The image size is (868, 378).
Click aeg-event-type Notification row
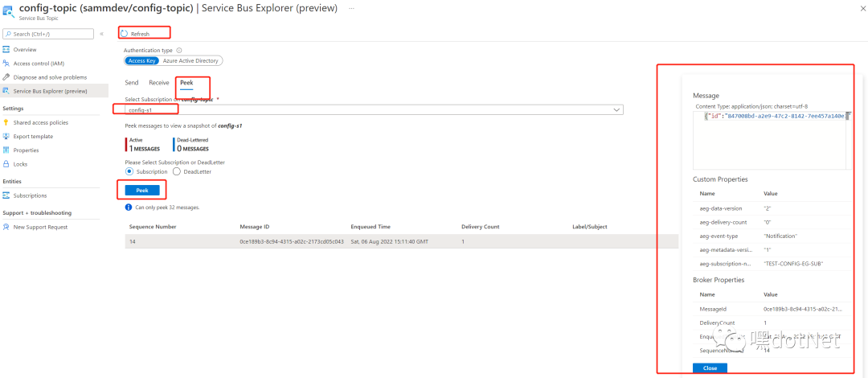pyautogui.click(x=772, y=236)
